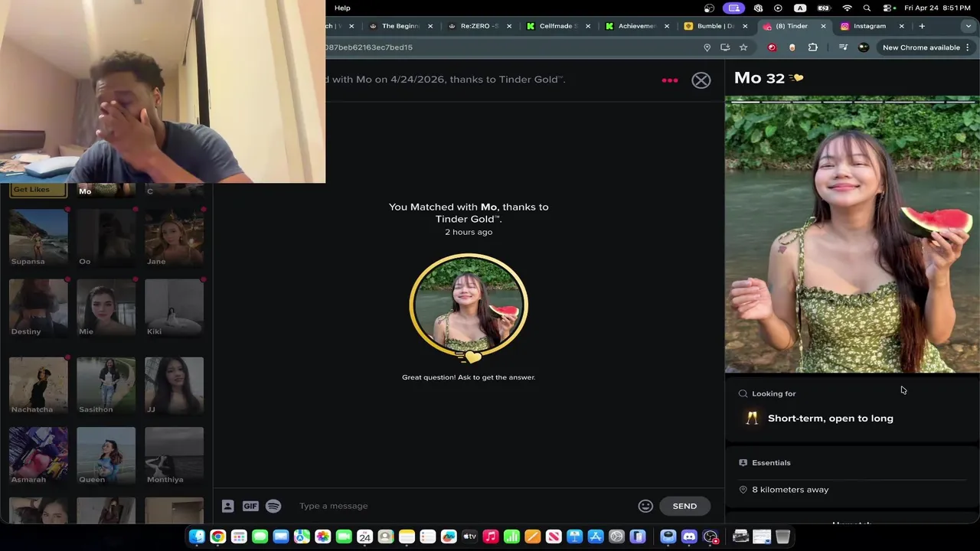Viewport: 980px width, 551px height.
Task: Open match Kiki in the matches grid
Action: pos(174,308)
